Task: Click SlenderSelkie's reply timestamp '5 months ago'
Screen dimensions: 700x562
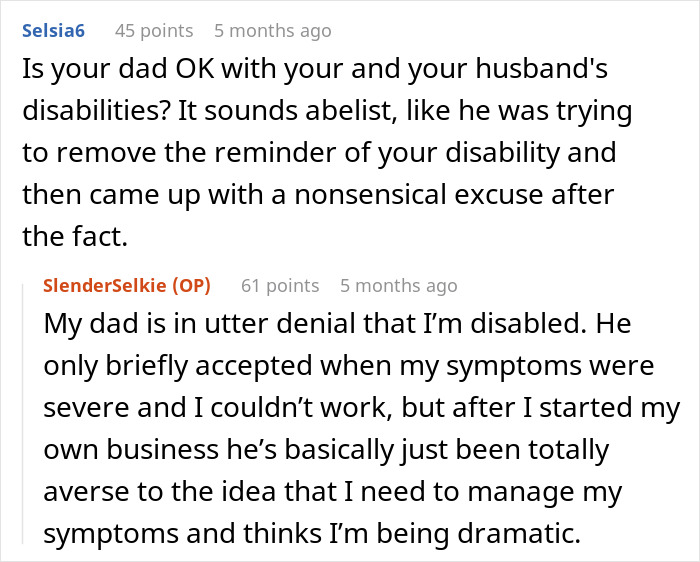Action: [398, 285]
